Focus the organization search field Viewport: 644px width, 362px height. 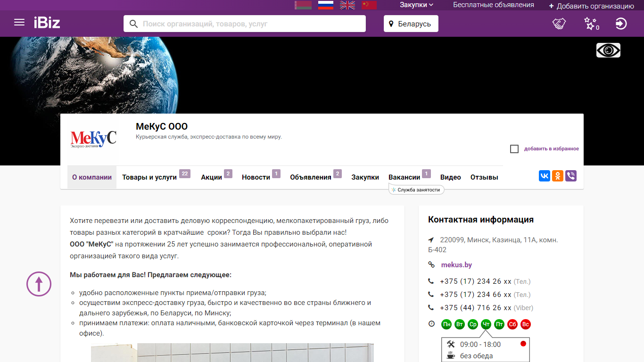tap(245, 24)
